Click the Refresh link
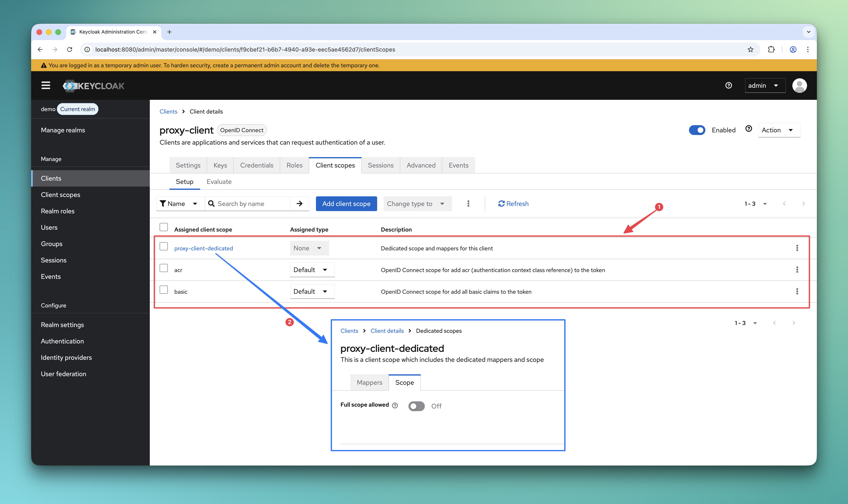 click(x=513, y=204)
